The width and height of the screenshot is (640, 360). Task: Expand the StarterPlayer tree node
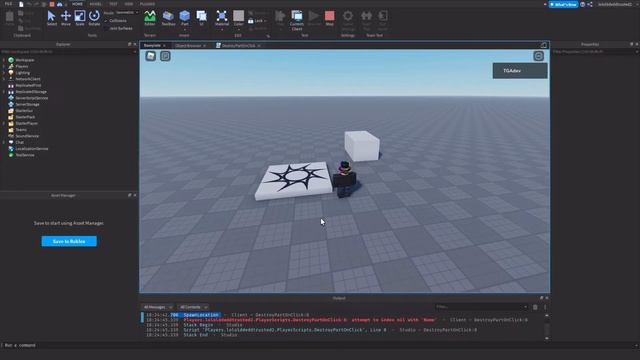[x=4, y=123]
